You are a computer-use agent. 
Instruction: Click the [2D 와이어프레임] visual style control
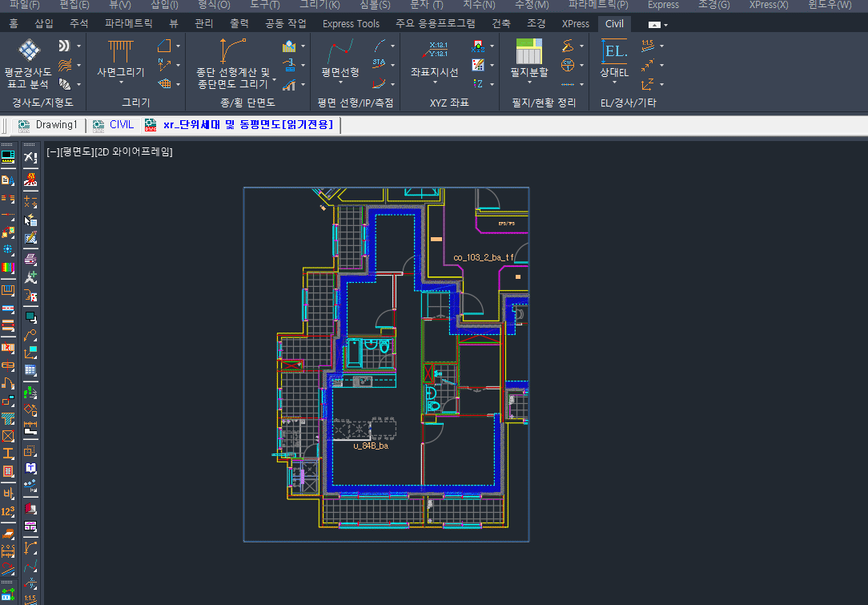click(134, 151)
